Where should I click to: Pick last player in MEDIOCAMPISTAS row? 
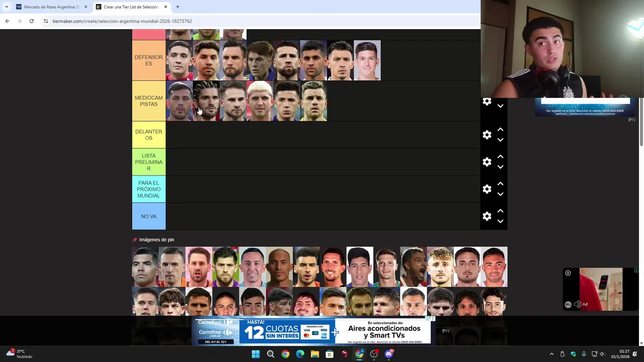(x=314, y=101)
